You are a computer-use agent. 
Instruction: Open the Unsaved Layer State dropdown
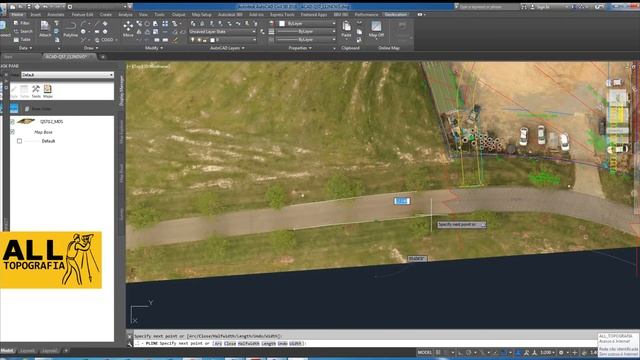222,31
